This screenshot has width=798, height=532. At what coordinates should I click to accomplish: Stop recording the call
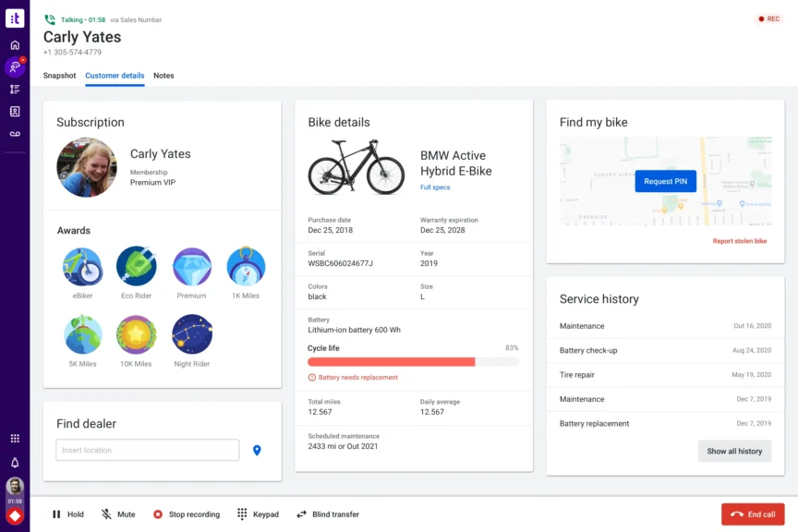(x=187, y=514)
